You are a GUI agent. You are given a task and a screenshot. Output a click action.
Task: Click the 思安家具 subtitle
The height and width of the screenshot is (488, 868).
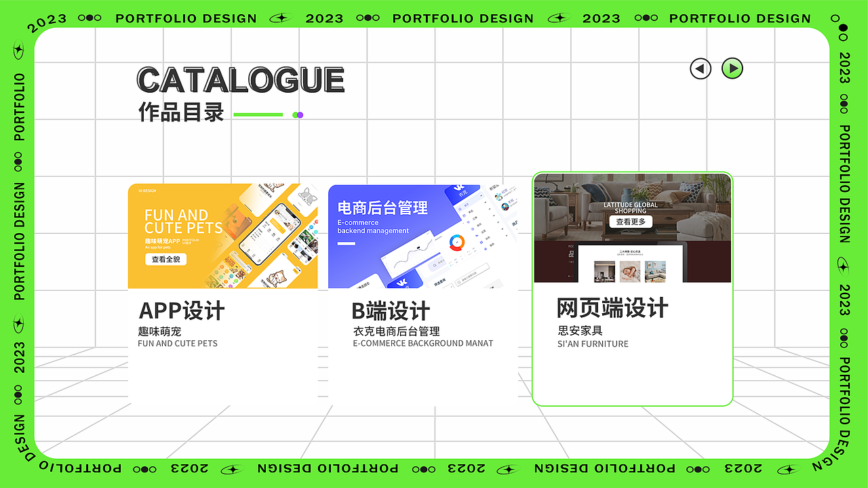pos(580,331)
